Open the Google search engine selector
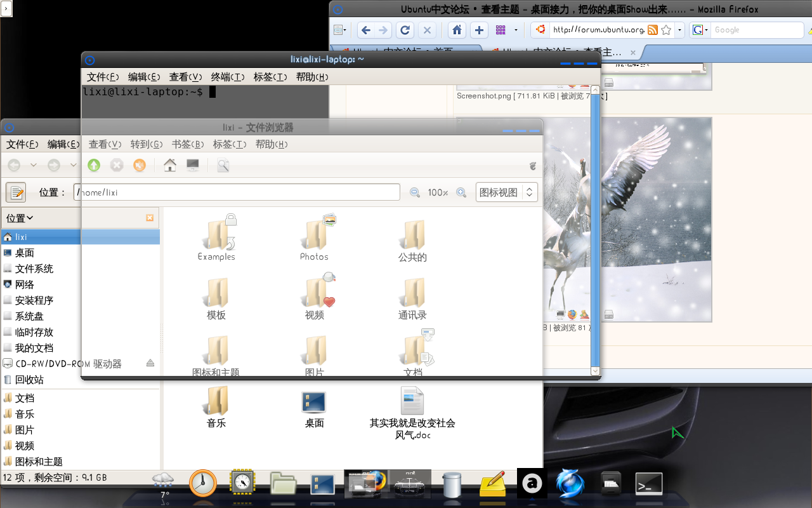This screenshot has width=812, height=508. (700, 30)
